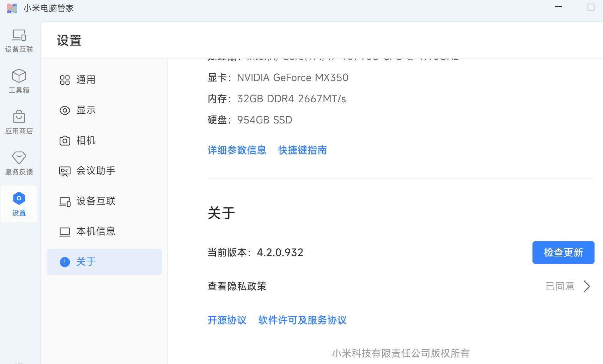Screen dimensions: 603x364
Task: Switch to 本机信息 settings section
Action: click(x=96, y=231)
